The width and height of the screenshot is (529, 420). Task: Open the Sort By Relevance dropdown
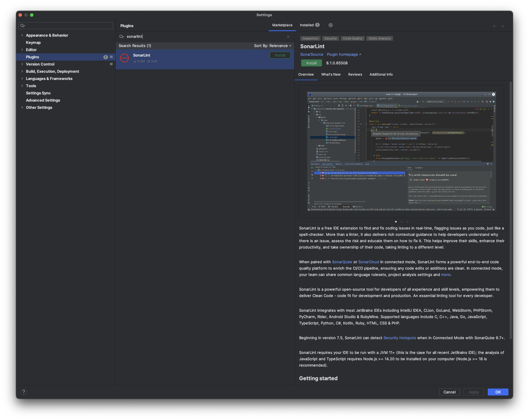(x=273, y=46)
